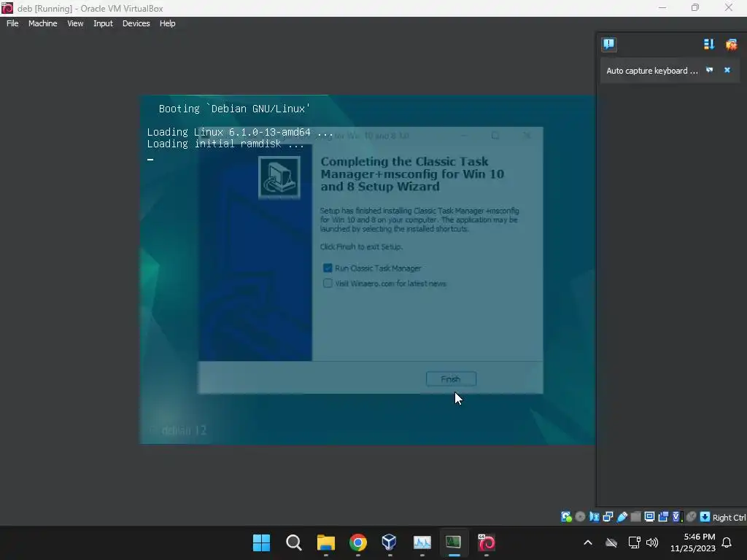Screen dimensions: 747x560
Task: Click the audio status icon
Action: point(594,517)
